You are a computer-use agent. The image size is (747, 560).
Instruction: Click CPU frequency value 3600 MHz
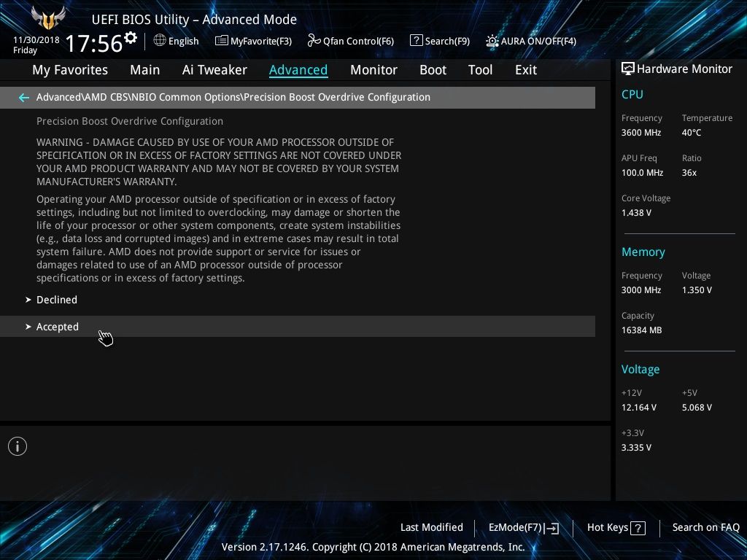coord(640,133)
